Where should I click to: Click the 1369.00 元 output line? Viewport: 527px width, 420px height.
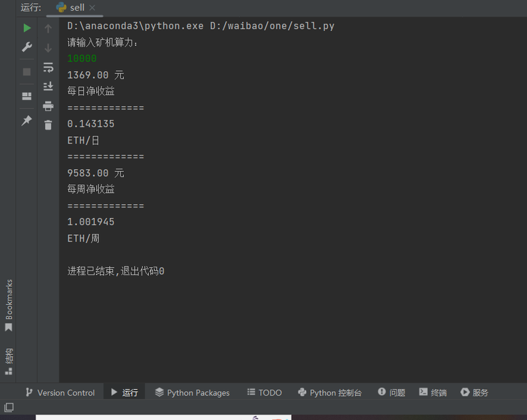click(96, 74)
